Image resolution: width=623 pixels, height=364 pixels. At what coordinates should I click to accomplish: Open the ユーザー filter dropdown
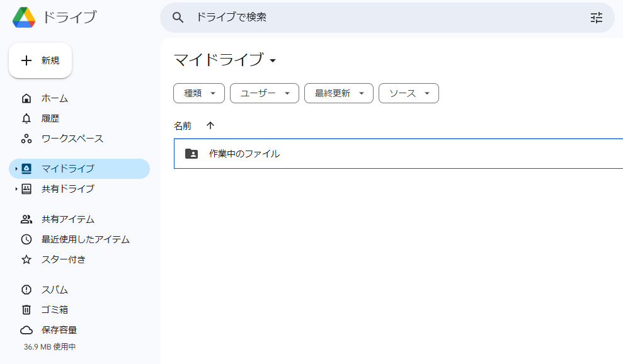tap(264, 93)
